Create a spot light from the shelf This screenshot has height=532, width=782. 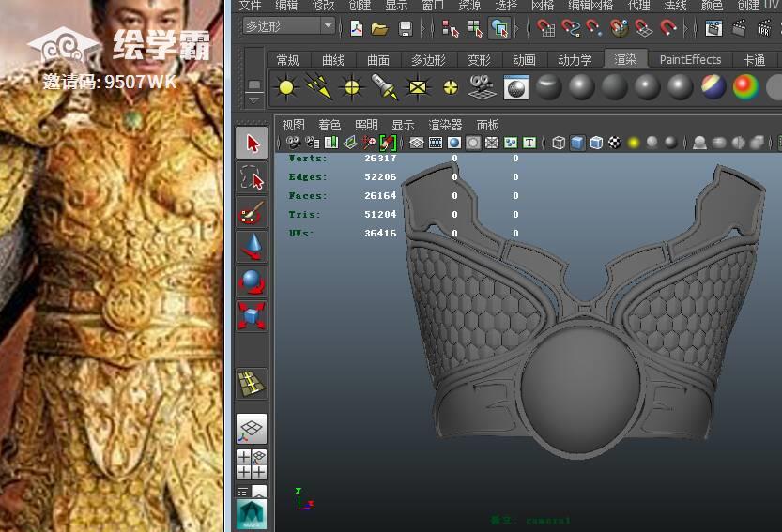(x=385, y=88)
